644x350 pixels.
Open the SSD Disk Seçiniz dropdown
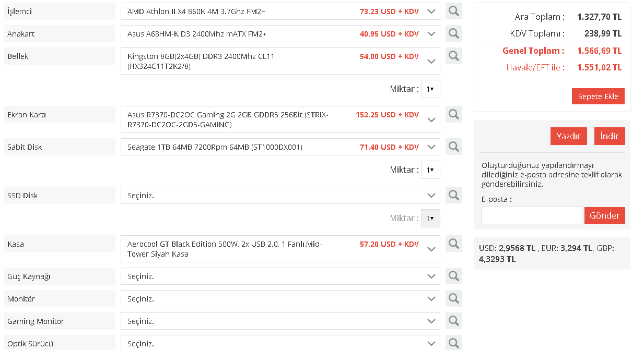(x=280, y=196)
